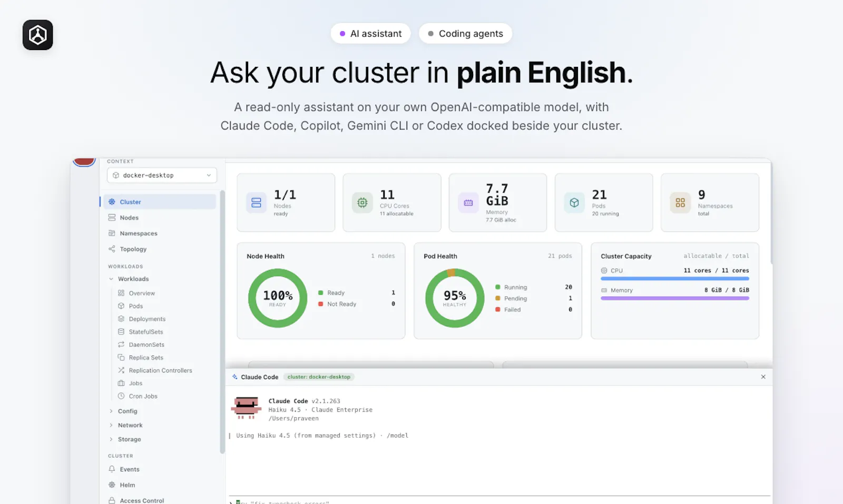Open Topology from its sidebar icon
This screenshot has width=843, height=504.
(x=112, y=249)
